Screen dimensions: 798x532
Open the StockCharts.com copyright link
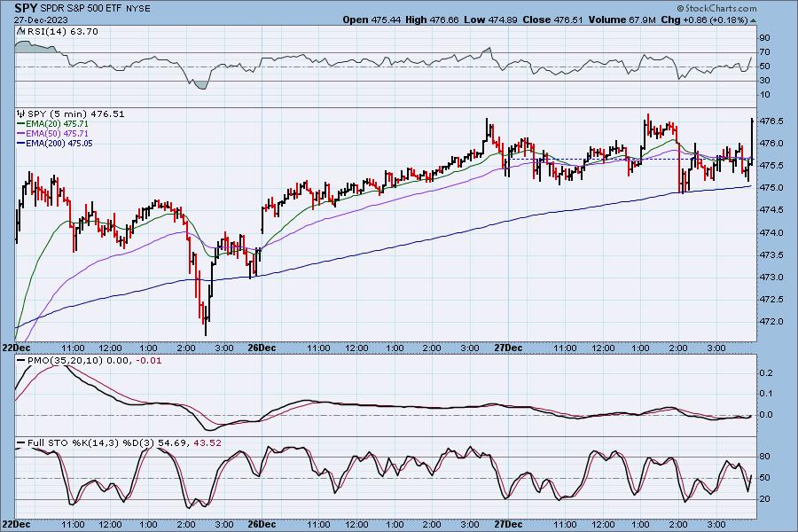click(716, 8)
